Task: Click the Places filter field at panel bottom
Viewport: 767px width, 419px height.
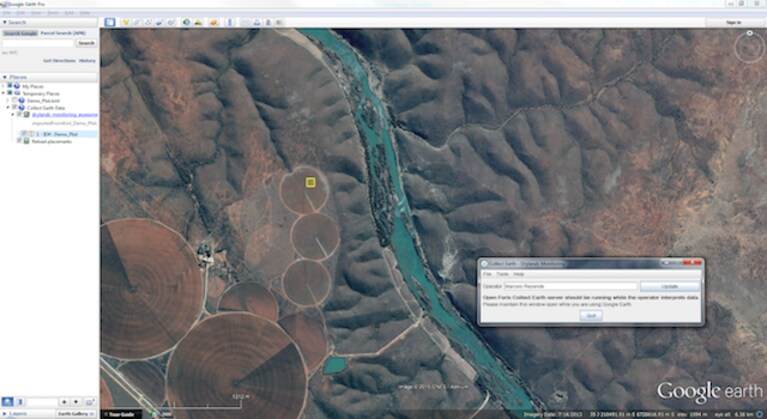Action: coord(42,402)
